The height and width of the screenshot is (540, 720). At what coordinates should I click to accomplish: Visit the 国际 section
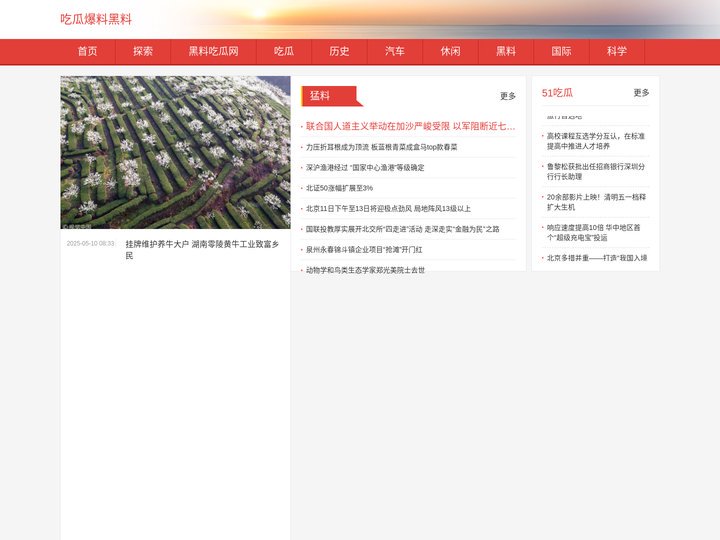pyautogui.click(x=562, y=51)
